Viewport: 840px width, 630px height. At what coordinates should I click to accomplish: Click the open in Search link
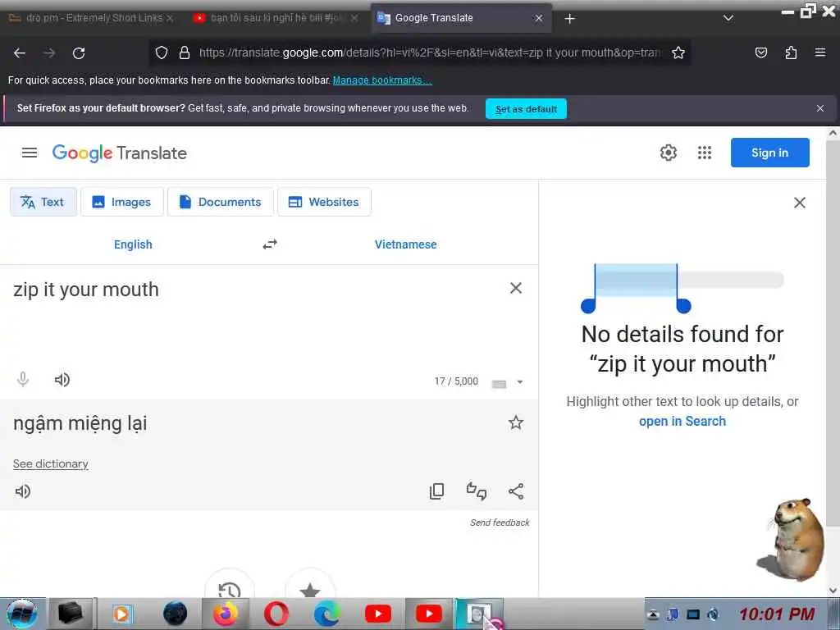point(682,421)
